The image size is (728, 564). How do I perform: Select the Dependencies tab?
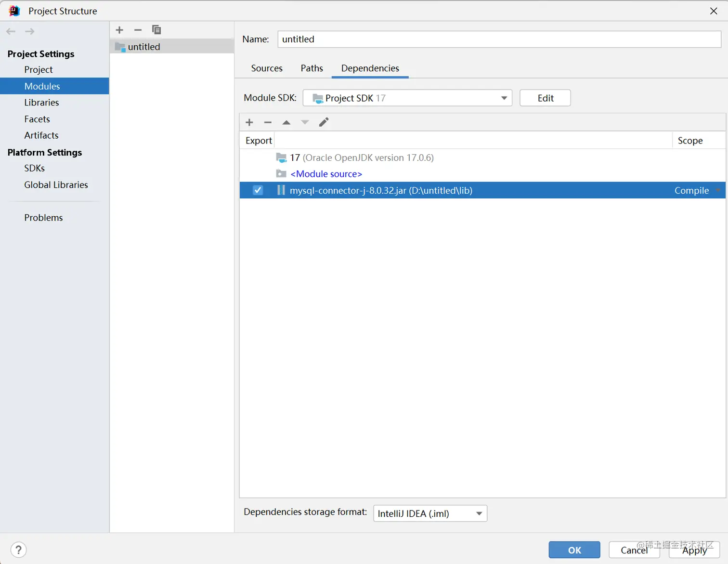click(370, 68)
